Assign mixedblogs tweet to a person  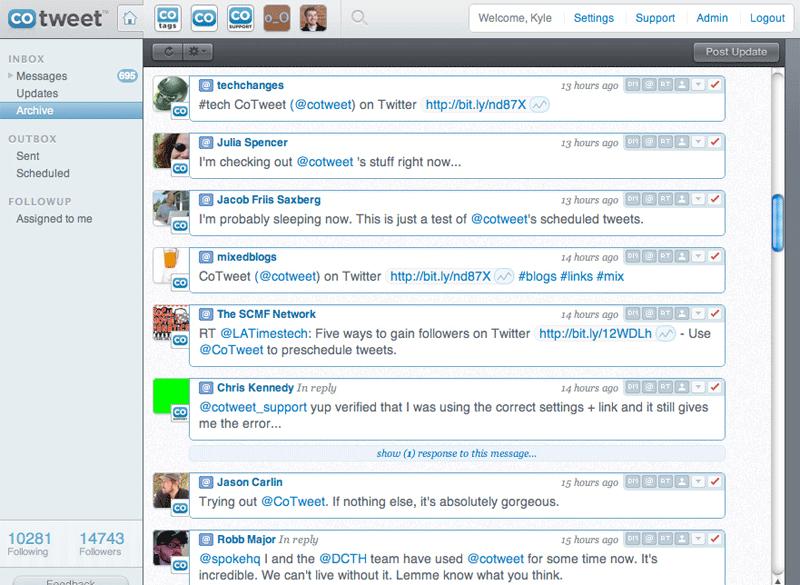click(682, 256)
